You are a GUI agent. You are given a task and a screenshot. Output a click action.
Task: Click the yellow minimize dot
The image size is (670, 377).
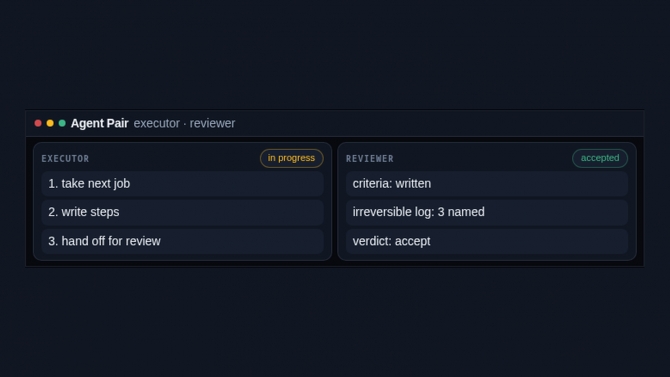(50, 123)
